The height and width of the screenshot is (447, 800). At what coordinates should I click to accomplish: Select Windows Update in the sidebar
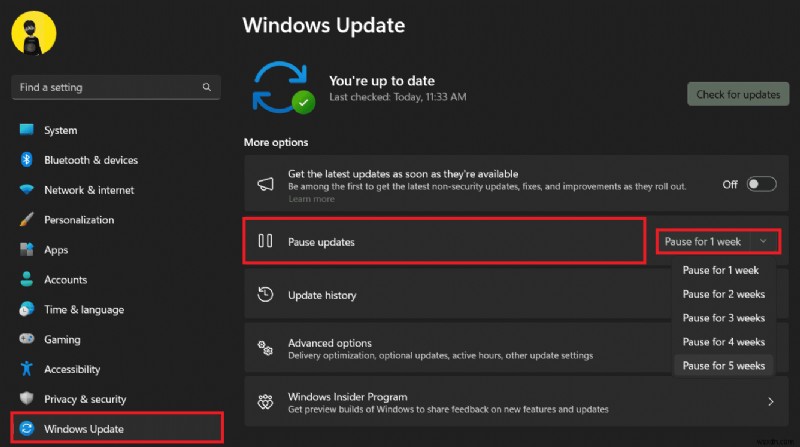point(117,429)
